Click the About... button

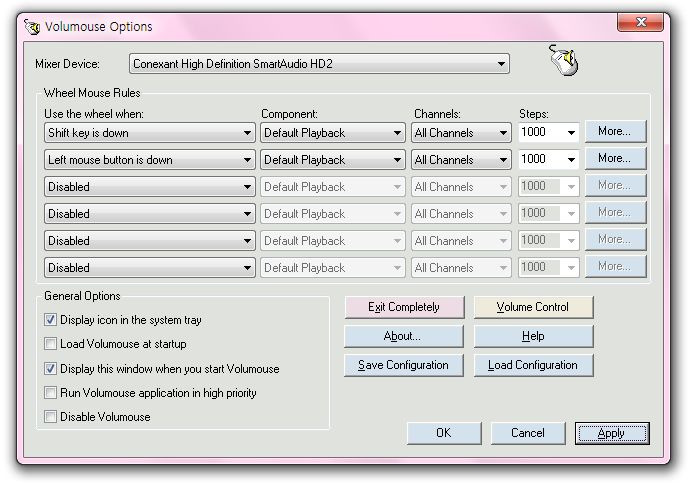click(x=404, y=336)
